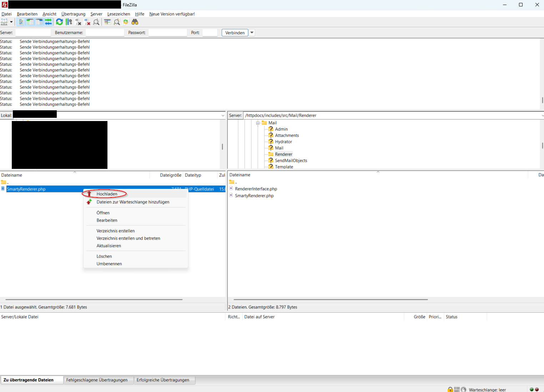Open the Lesezeichen menu
Image resolution: width=544 pixels, height=392 pixels.
[x=119, y=14]
